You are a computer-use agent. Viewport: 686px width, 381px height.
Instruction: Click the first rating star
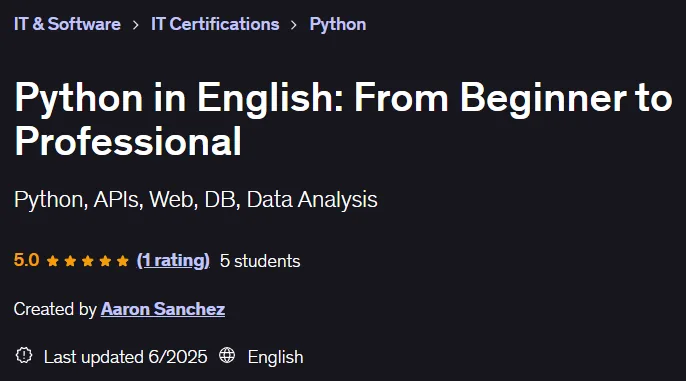tap(52, 261)
